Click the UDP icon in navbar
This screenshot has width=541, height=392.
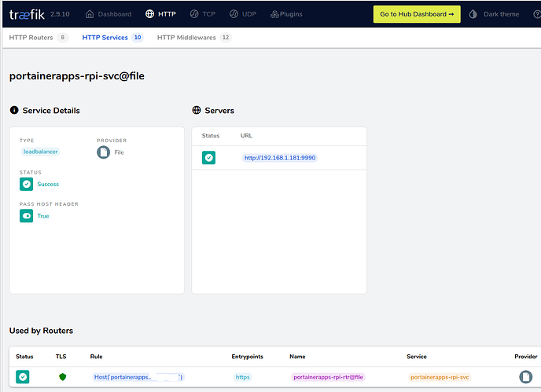coord(234,14)
